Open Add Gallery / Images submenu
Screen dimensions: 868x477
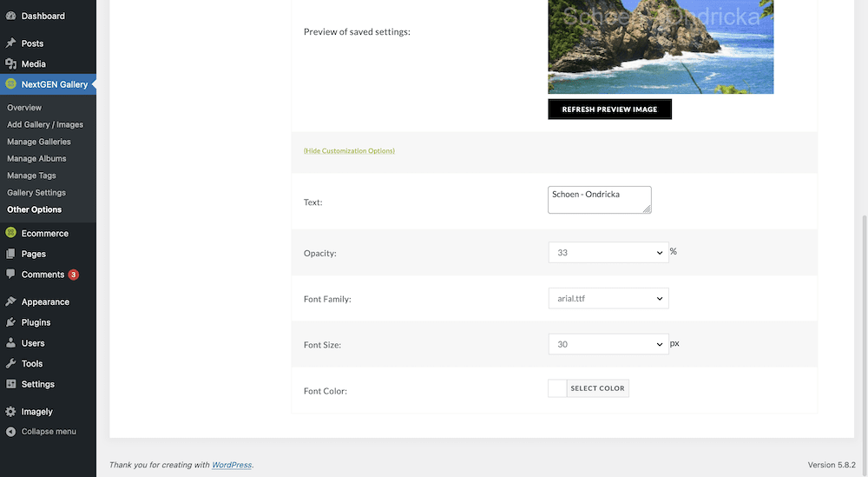point(45,124)
